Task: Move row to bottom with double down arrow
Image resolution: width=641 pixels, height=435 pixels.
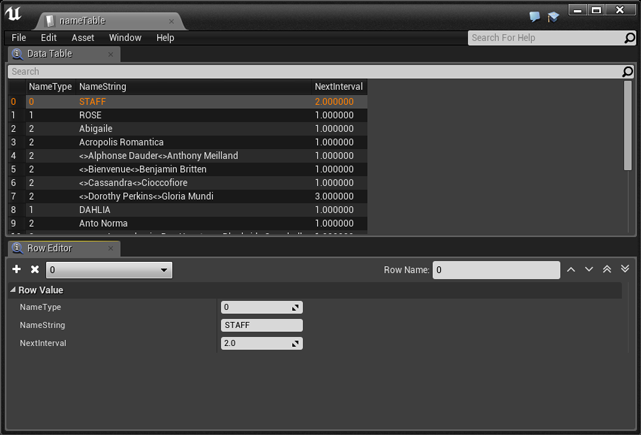Action: 625,269
